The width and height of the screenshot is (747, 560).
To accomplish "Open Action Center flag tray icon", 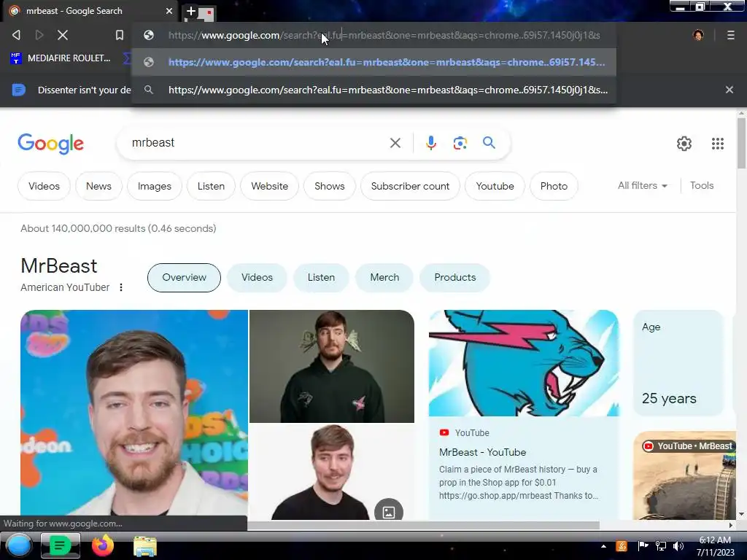I will tap(643, 546).
